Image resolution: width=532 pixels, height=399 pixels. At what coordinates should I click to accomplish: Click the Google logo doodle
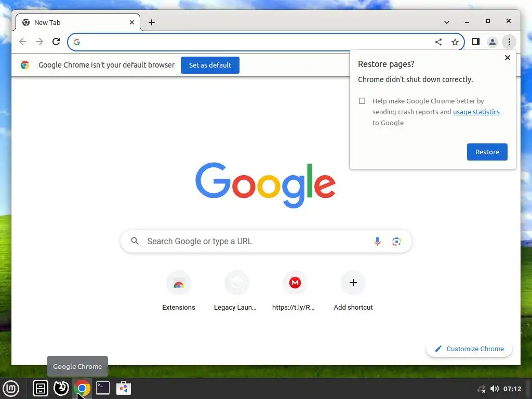[x=265, y=185]
